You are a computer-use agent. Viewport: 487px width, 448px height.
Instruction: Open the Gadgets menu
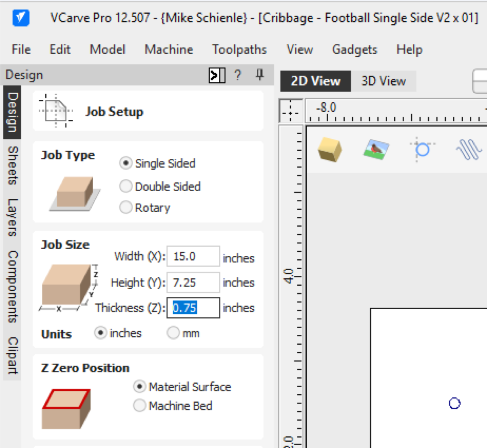click(355, 49)
